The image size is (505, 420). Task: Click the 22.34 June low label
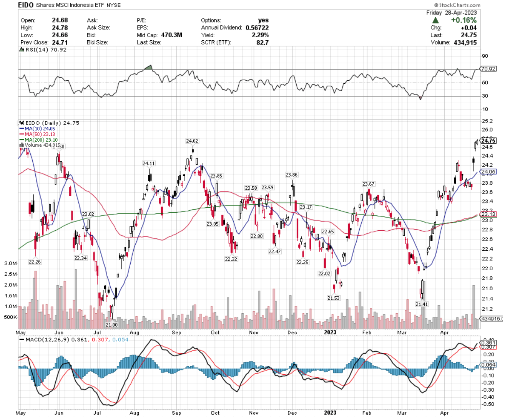point(81,258)
